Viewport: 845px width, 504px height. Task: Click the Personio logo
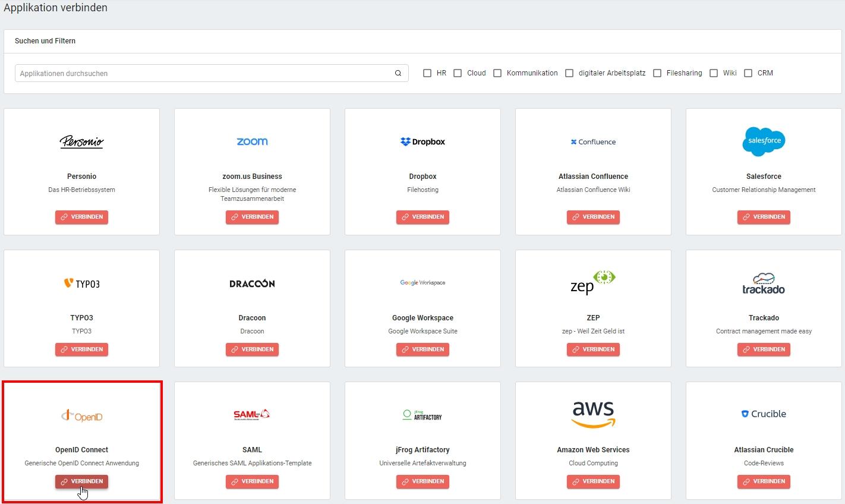click(81, 141)
